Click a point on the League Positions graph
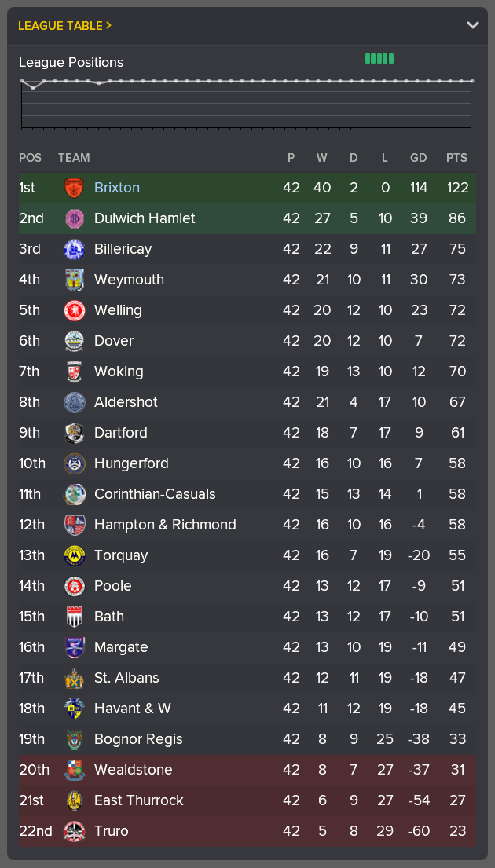This screenshot has width=495, height=868. tap(236, 80)
